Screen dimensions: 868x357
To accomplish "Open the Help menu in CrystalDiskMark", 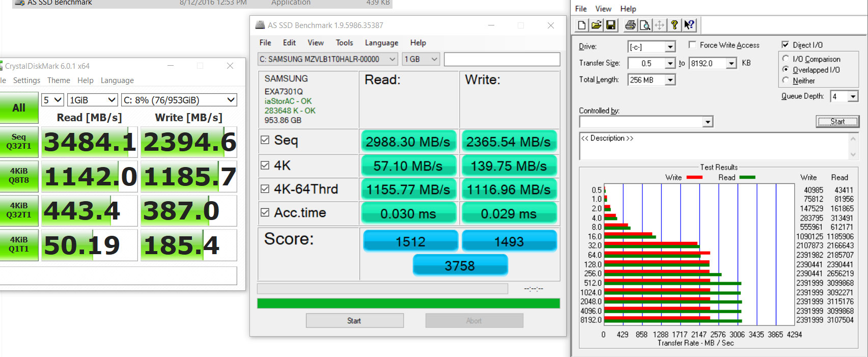I will (86, 80).
